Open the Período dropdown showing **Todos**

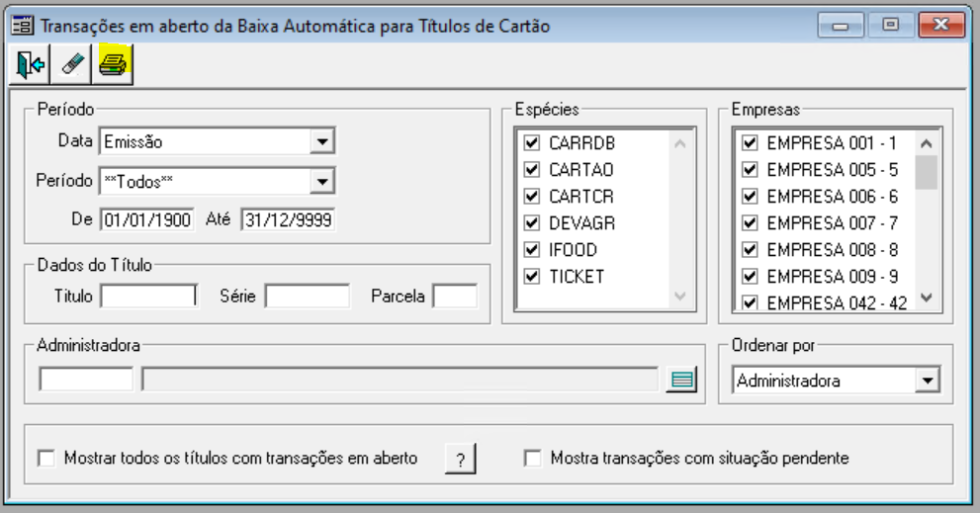tap(321, 181)
